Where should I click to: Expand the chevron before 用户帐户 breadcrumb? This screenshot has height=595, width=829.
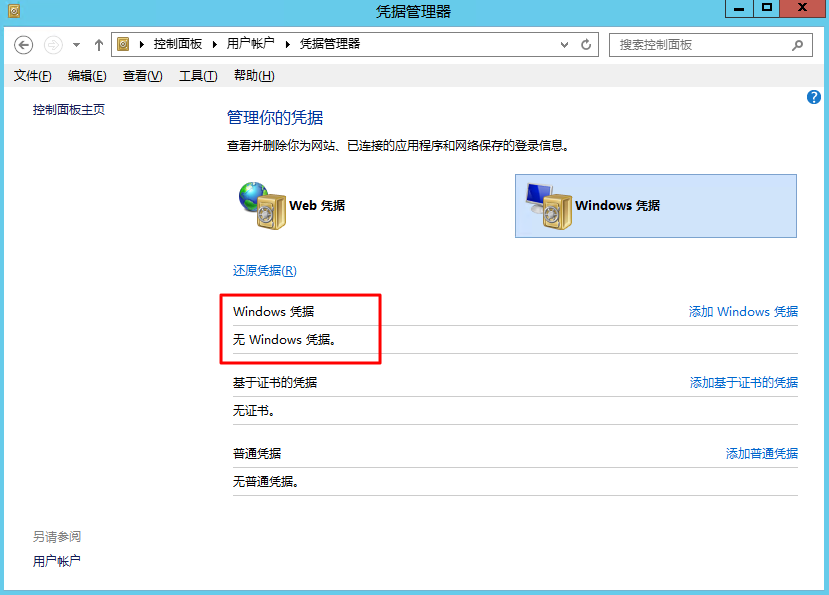click(x=215, y=44)
